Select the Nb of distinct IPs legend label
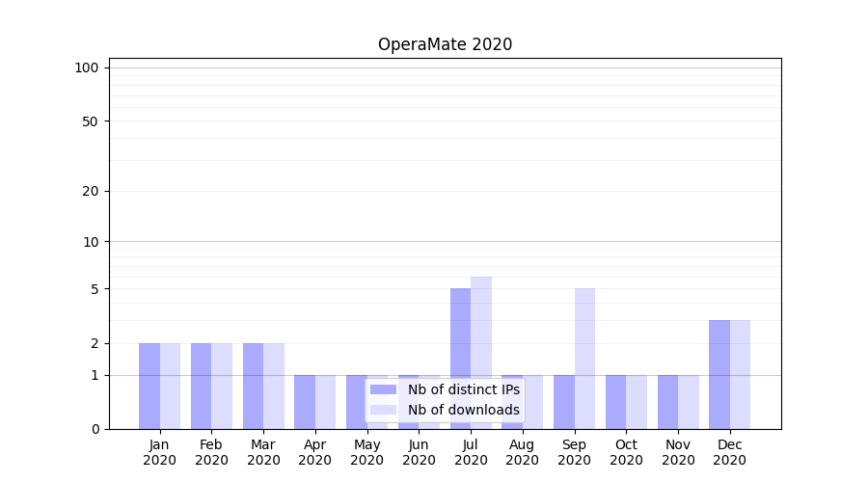 click(x=463, y=389)
